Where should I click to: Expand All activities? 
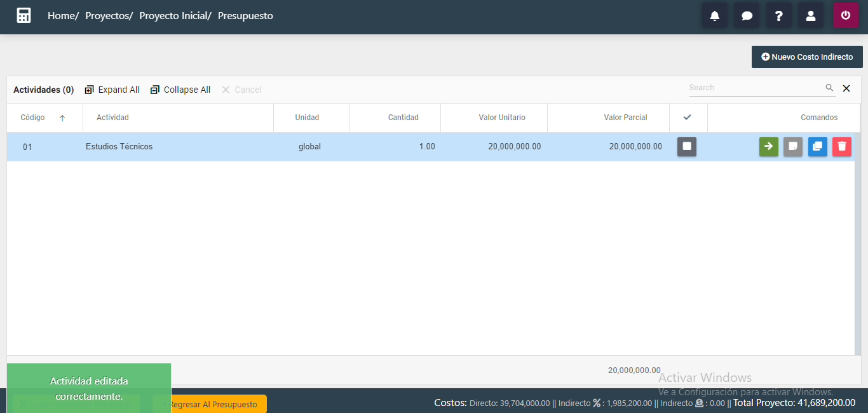coord(112,90)
